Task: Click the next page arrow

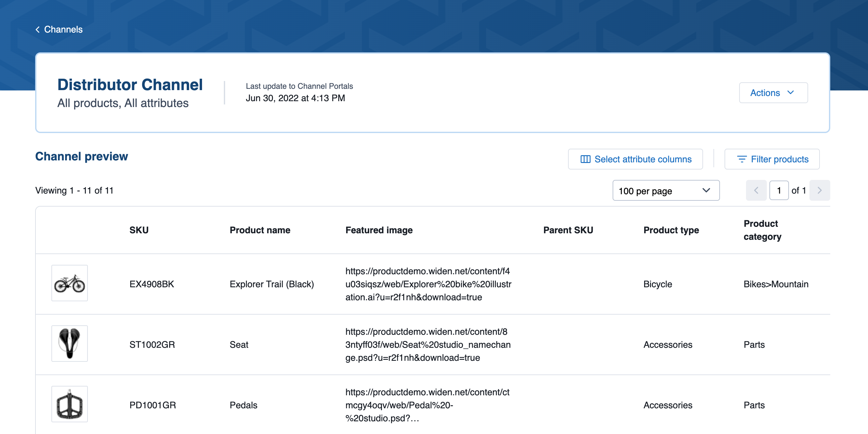Action: click(x=820, y=190)
